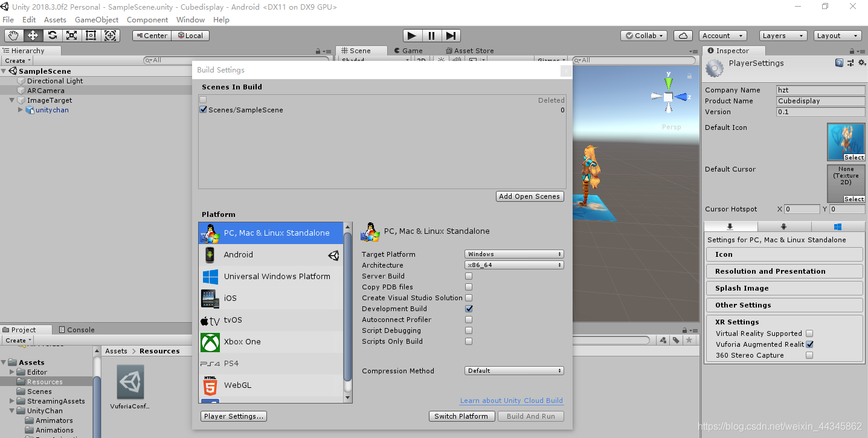Select the Scale tool in toolbar

pos(72,36)
